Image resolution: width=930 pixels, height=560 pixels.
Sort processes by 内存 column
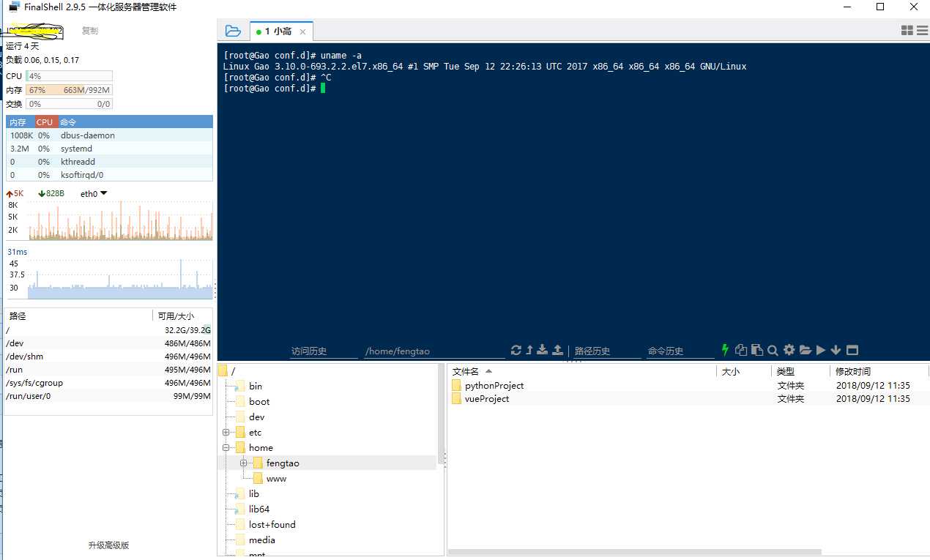(21, 122)
